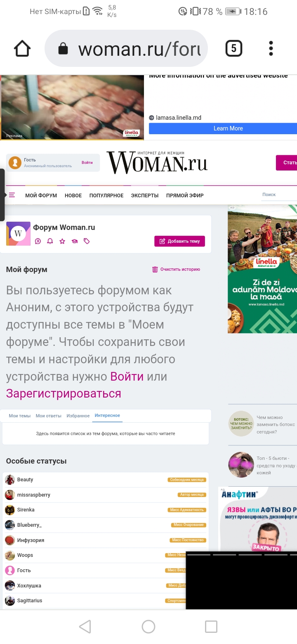Viewport: 297px width, 644px height.
Task: Open the ПРЯМОЙ ЭФИР menu item
Action: [x=185, y=196]
